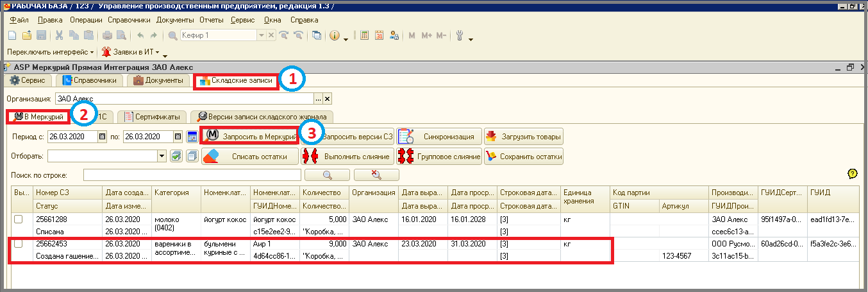Viewport: 868px width, 292px height.
Task: Click the cancel search button with red X
Action: coord(376,175)
